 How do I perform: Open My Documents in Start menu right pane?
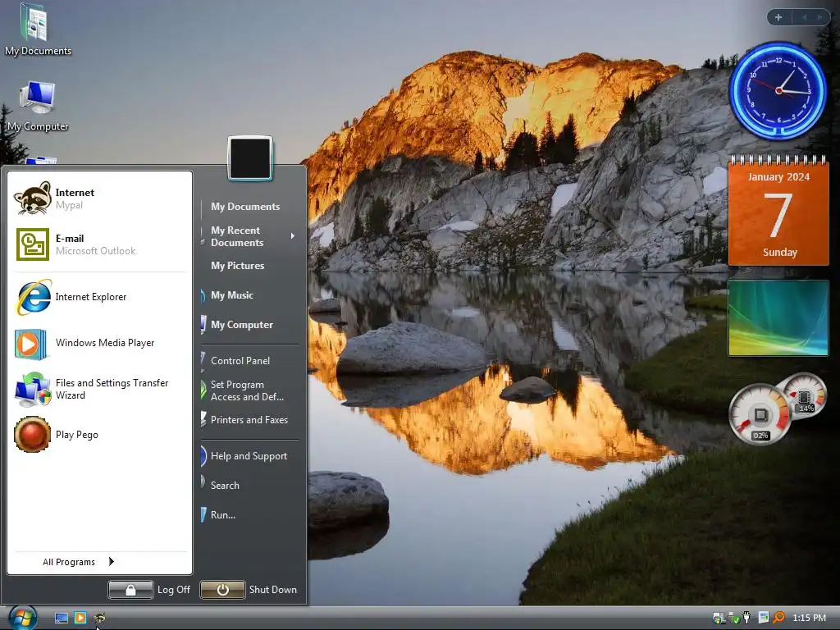(x=244, y=206)
